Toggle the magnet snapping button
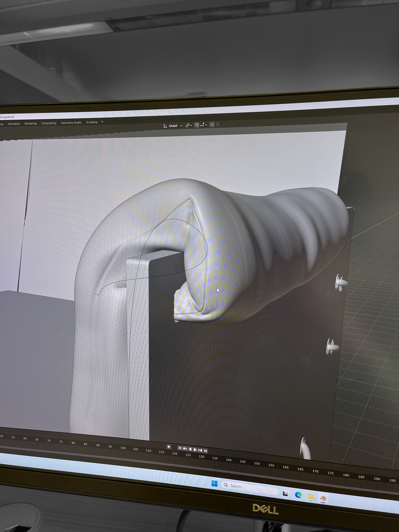The width and height of the screenshot is (399, 532). click(197, 125)
